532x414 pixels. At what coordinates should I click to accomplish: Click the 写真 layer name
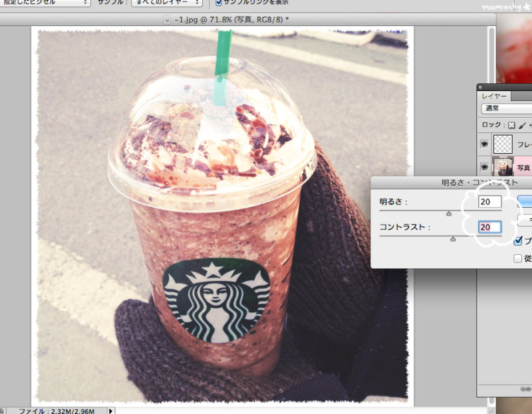pos(524,168)
